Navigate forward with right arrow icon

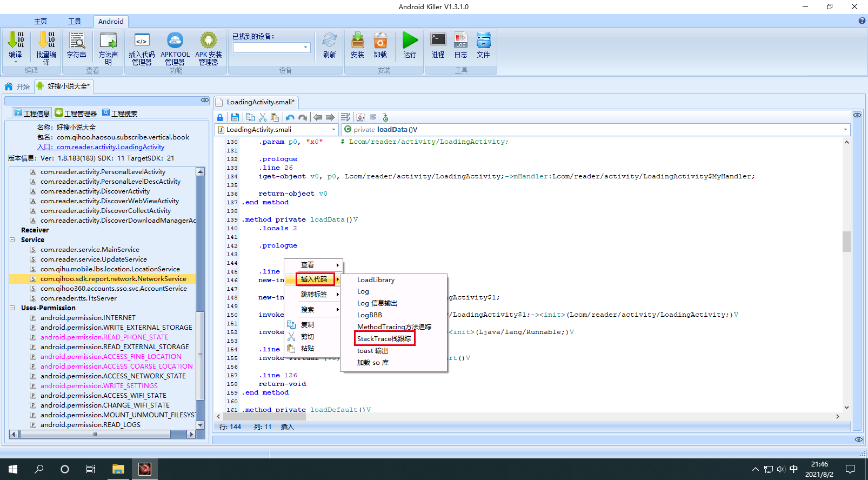coord(330,117)
